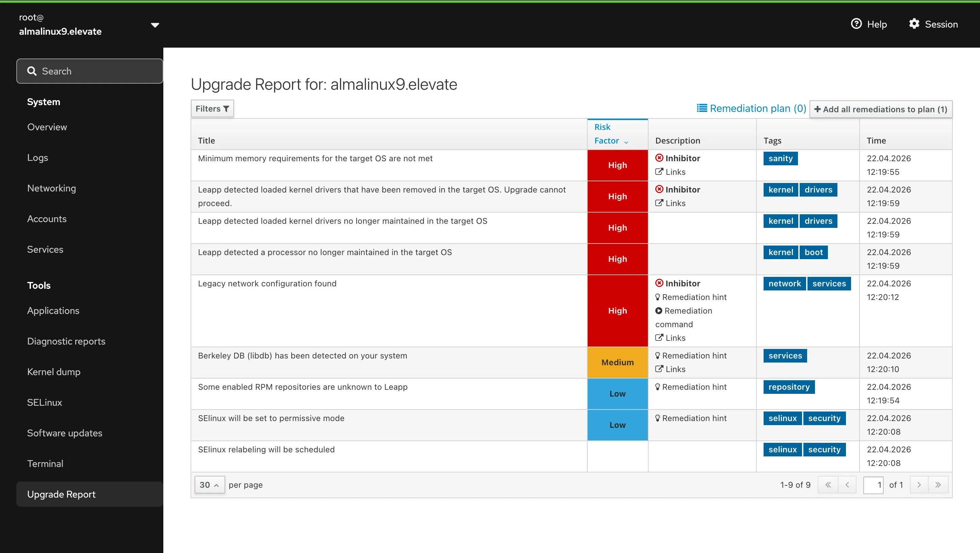The width and height of the screenshot is (980, 553).
Task: Select 'Minimum memory requirements' report title
Action: coord(315,158)
